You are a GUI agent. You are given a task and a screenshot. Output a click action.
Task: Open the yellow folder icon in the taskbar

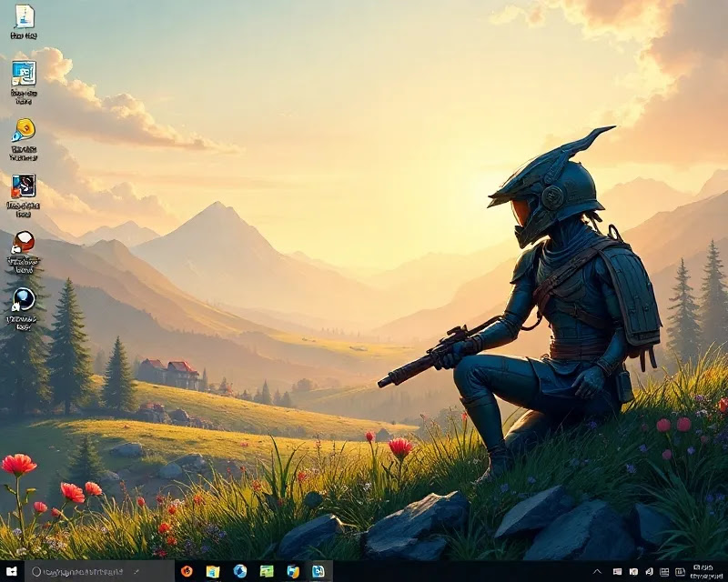(213, 572)
